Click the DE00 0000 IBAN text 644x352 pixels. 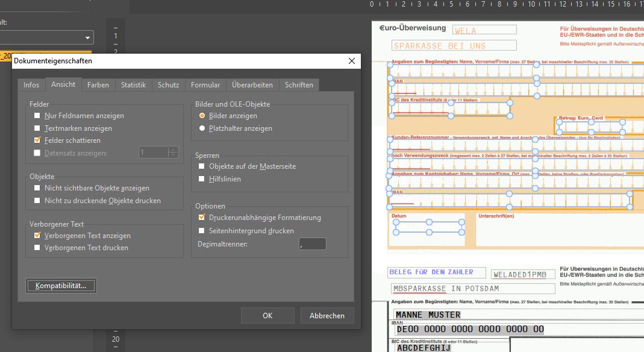point(470,329)
